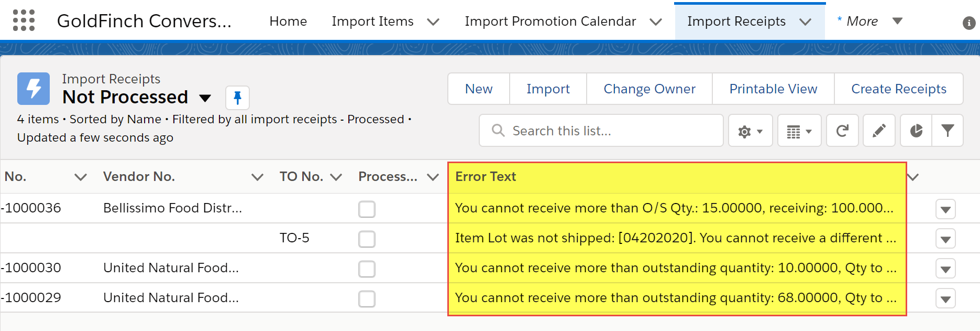Image resolution: width=980 pixels, height=331 pixels.
Task: Click the Change Owner button
Action: point(649,89)
